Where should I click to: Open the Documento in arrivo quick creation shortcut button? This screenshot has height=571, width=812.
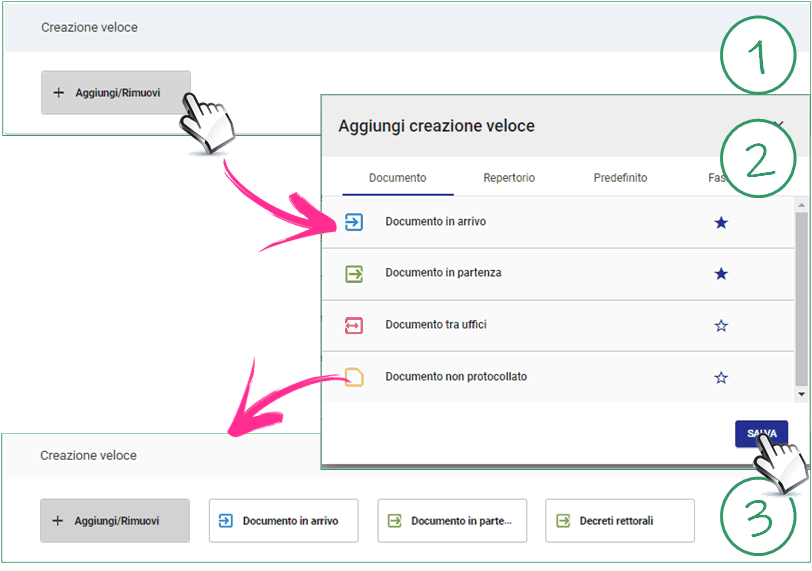click(x=283, y=521)
